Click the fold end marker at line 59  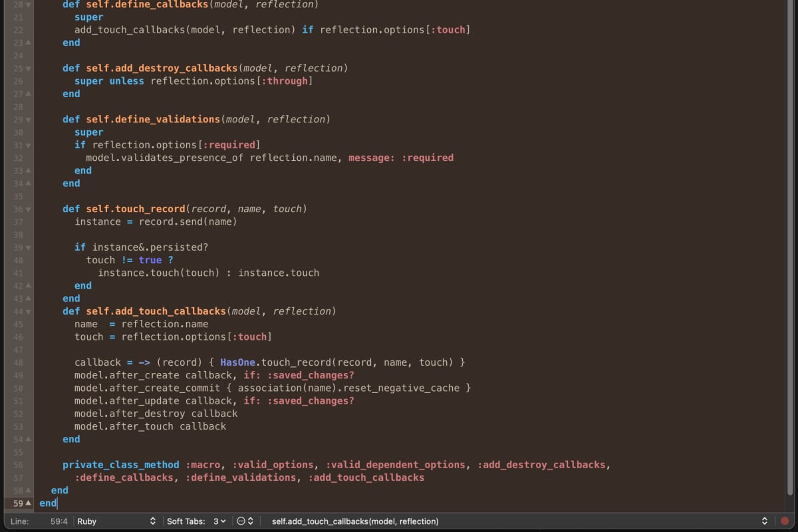click(28, 503)
